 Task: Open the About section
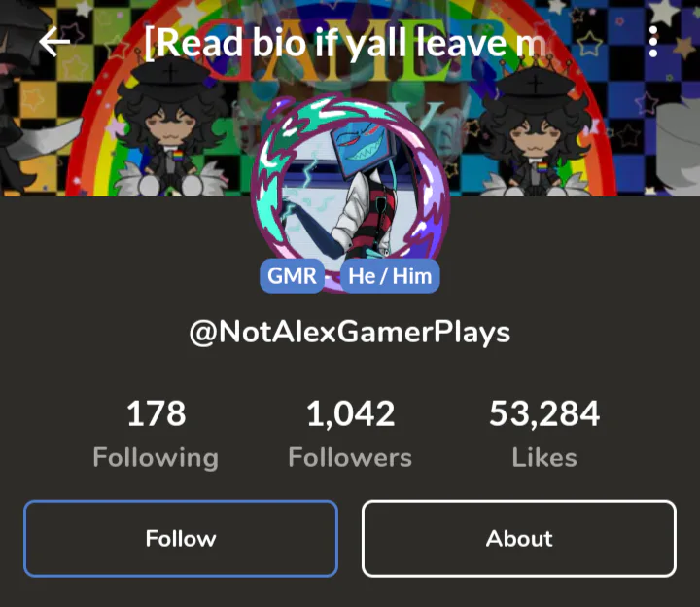click(519, 538)
